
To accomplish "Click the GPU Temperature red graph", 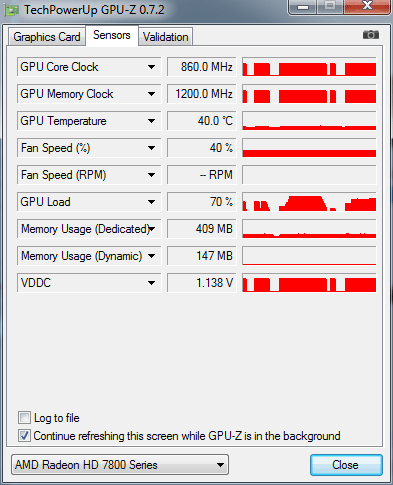I will (x=309, y=121).
